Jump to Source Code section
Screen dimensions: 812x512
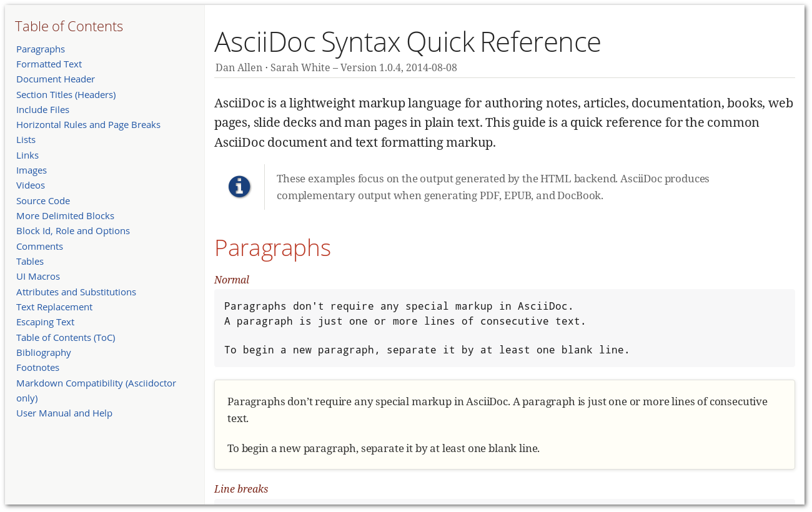point(43,200)
